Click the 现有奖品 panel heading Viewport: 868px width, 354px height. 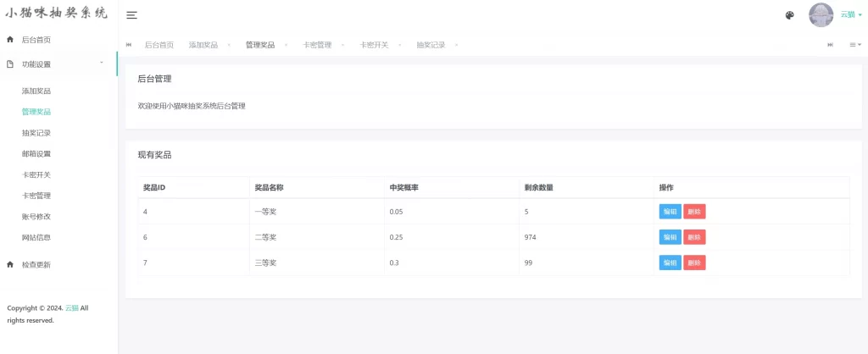[154, 156]
